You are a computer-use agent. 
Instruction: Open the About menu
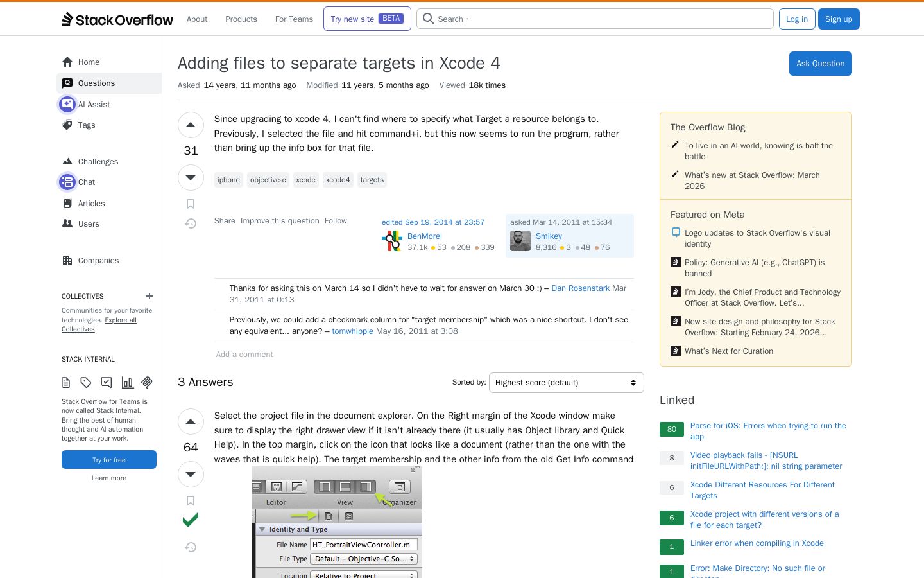(x=197, y=19)
